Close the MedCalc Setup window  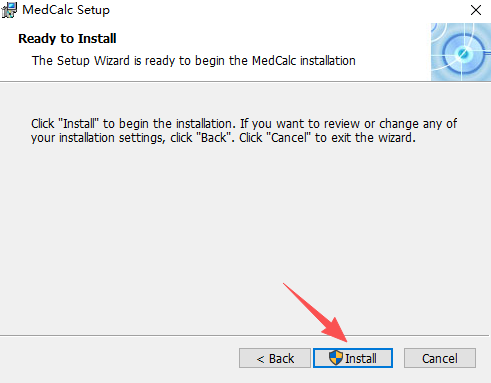[x=476, y=10]
